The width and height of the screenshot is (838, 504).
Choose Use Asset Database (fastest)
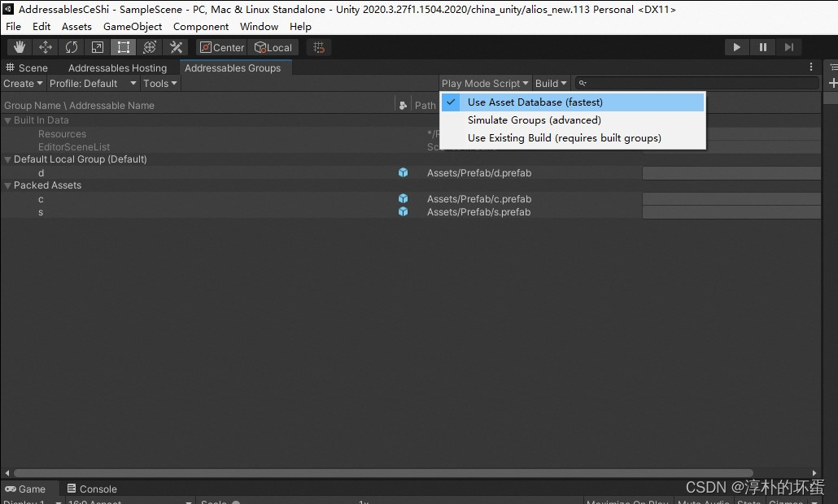point(573,102)
